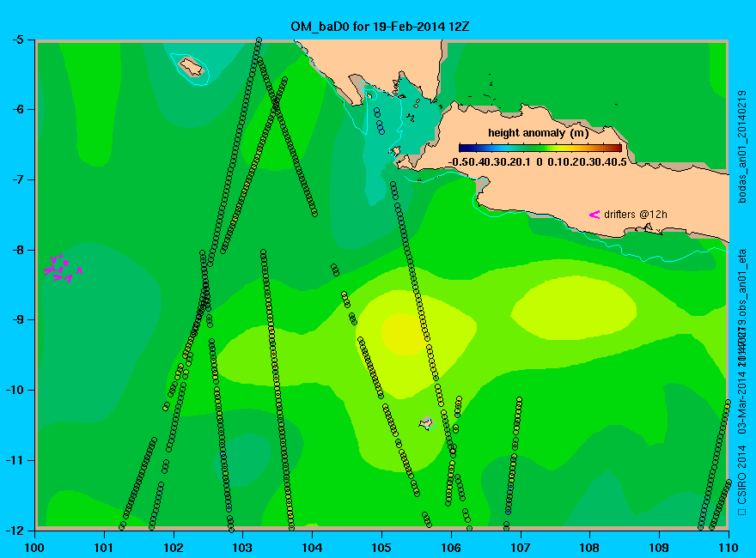Click the y-axis label '-12'
756x558 pixels.
14,530
